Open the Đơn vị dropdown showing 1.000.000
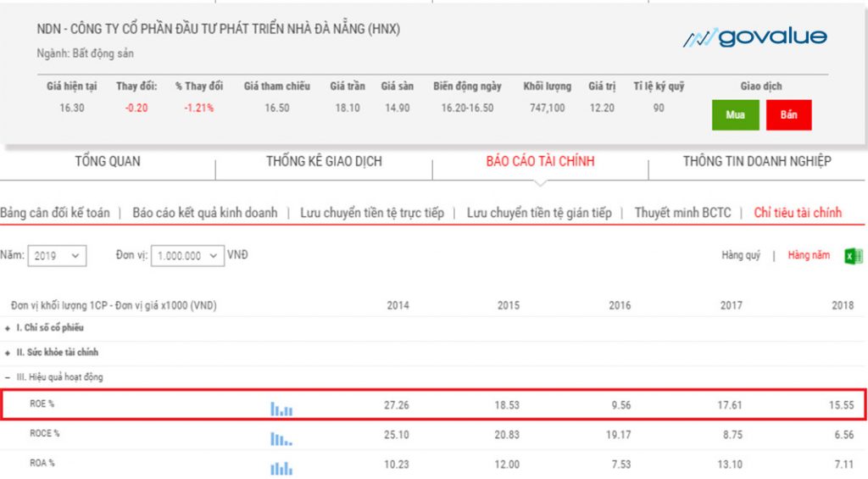Viewport: 868px width, 479px height. pos(187,256)
